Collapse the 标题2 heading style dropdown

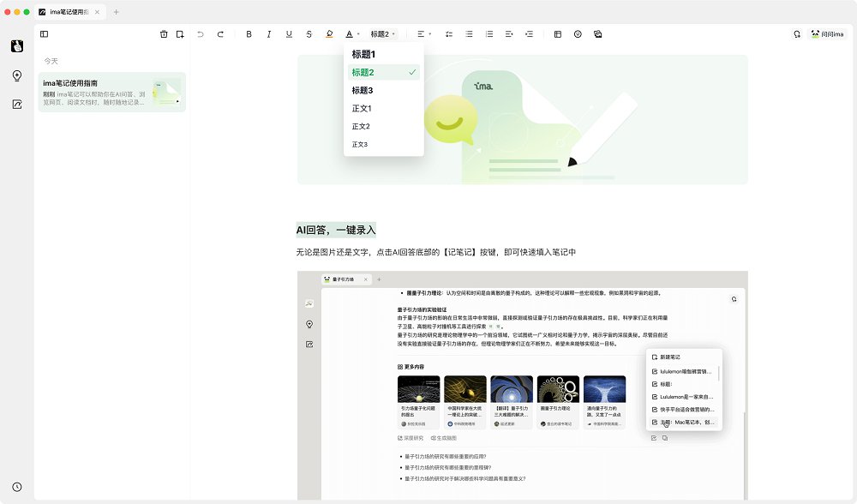pyautogui.click(x=382, y=34)
